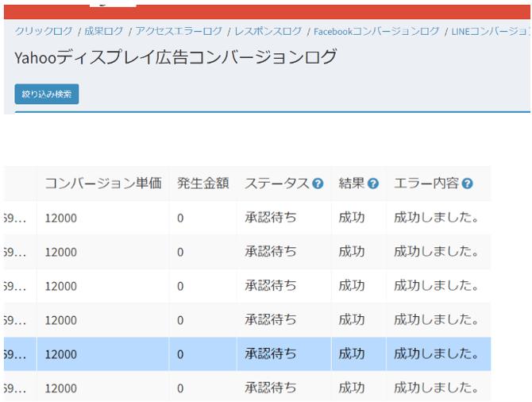Navigate to レスポンスログ
This screenshot has height=402, width=532.
[x=268, y=31]
